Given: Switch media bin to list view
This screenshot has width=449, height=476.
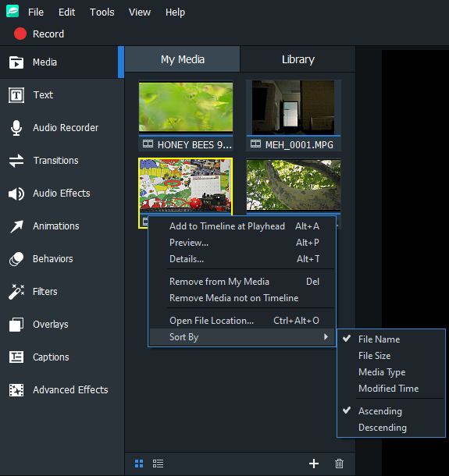Looking at the screenshot, I should 158,464.
